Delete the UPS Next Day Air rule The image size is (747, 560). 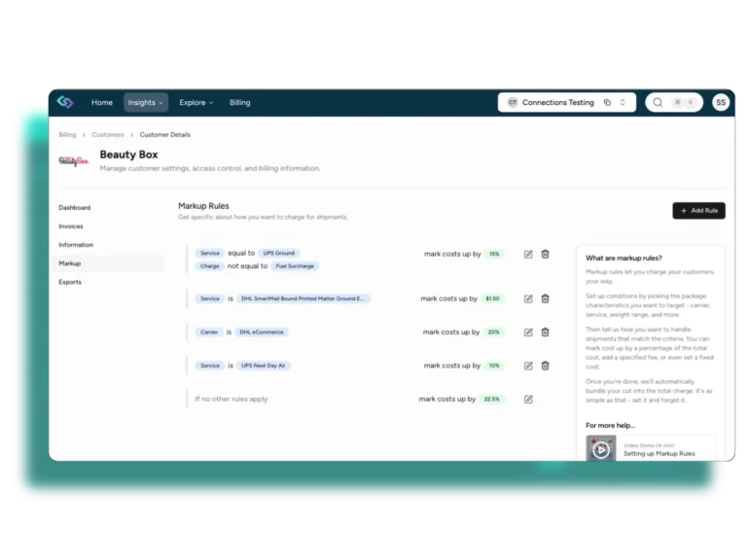click(545, 366)
